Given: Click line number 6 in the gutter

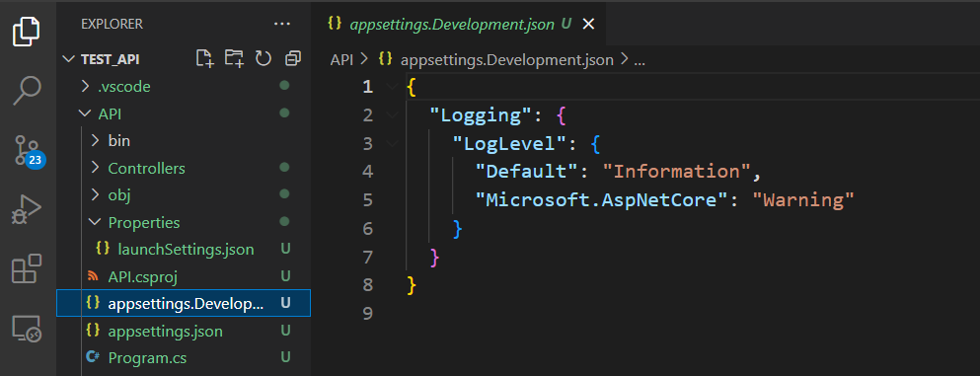Looking at the screenshot, I should (x=367, y=228).
